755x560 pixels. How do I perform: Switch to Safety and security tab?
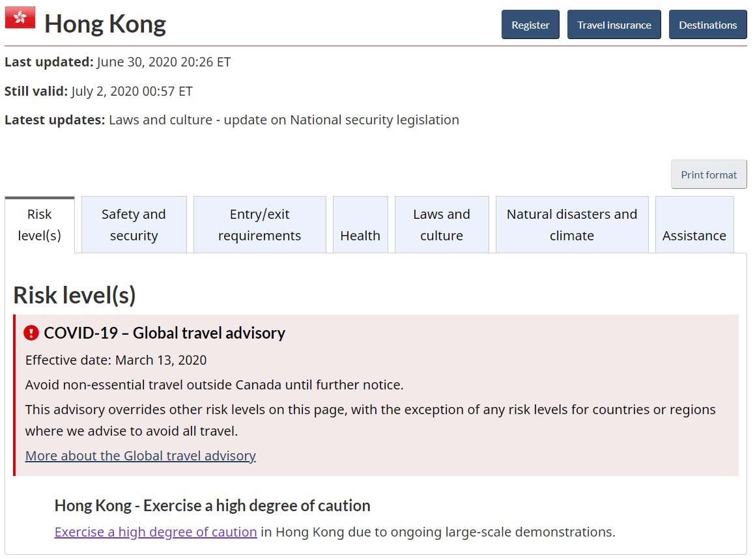point(134,225)
